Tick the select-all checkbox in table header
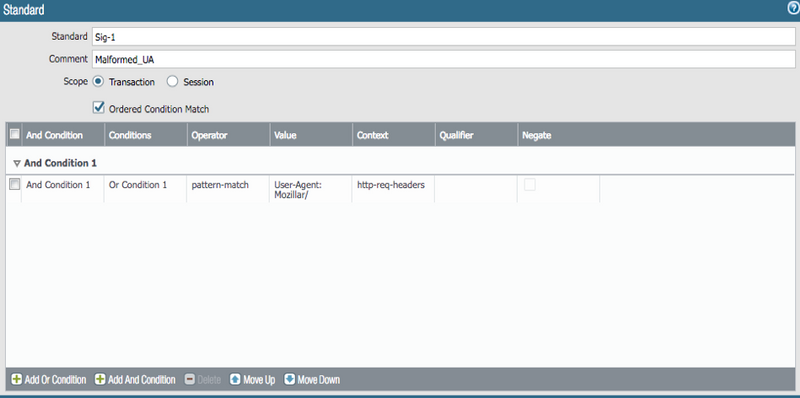800x398 pixels. click(15, 134)
